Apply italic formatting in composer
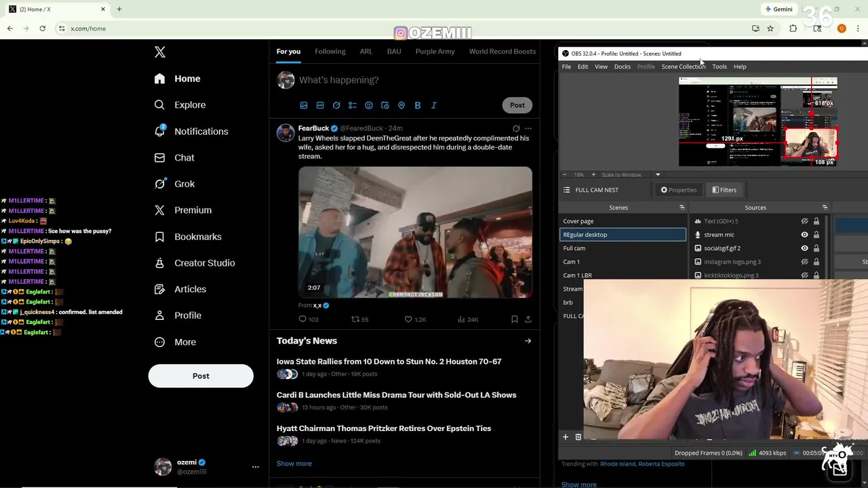868x488 pixels. [434, 105]
